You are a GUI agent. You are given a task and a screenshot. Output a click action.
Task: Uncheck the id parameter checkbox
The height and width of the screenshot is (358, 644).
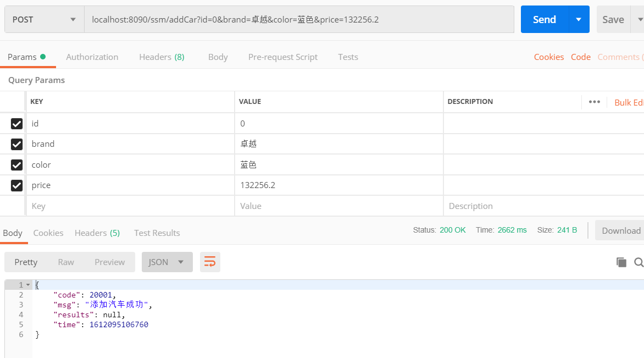pos(16,124)
